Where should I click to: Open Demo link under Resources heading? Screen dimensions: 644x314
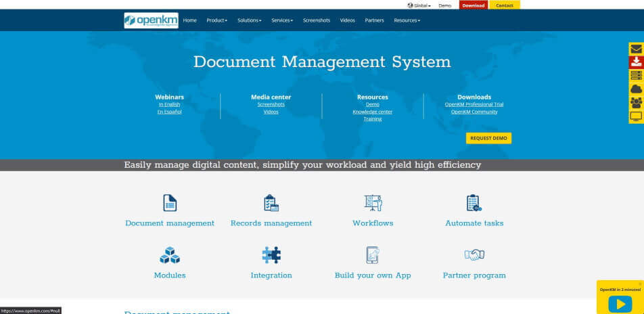373,104
